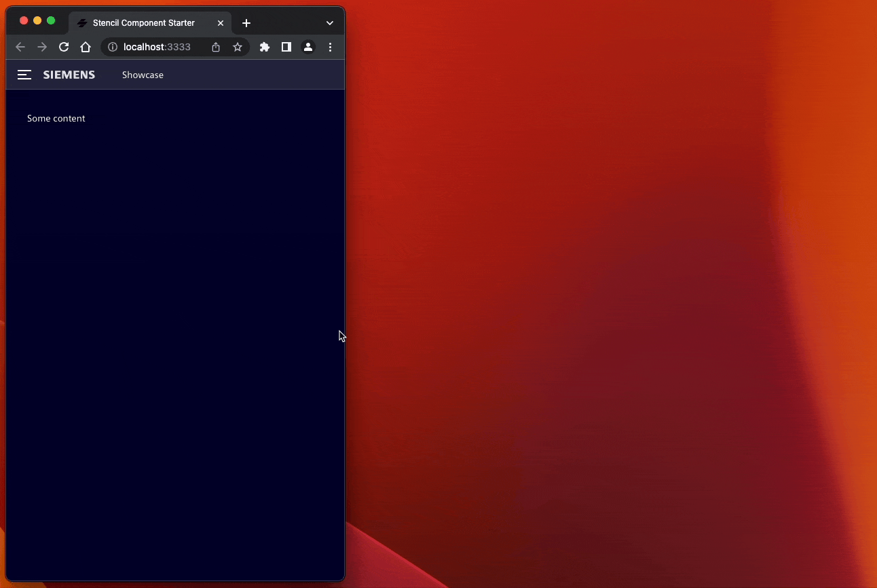Click the Stencil favicon on the browser tab

pyautogui.click(x=81, y=22)
